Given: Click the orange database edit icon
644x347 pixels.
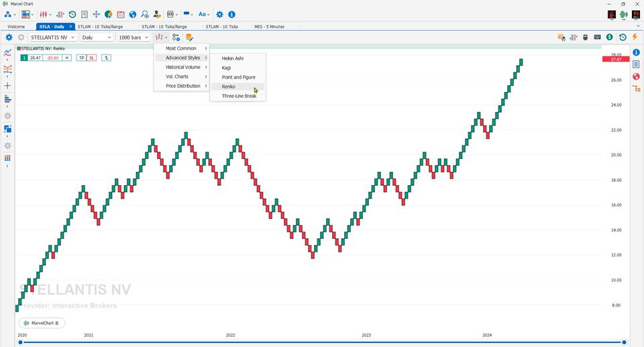Looking at the screenshot, I should 189,38.
